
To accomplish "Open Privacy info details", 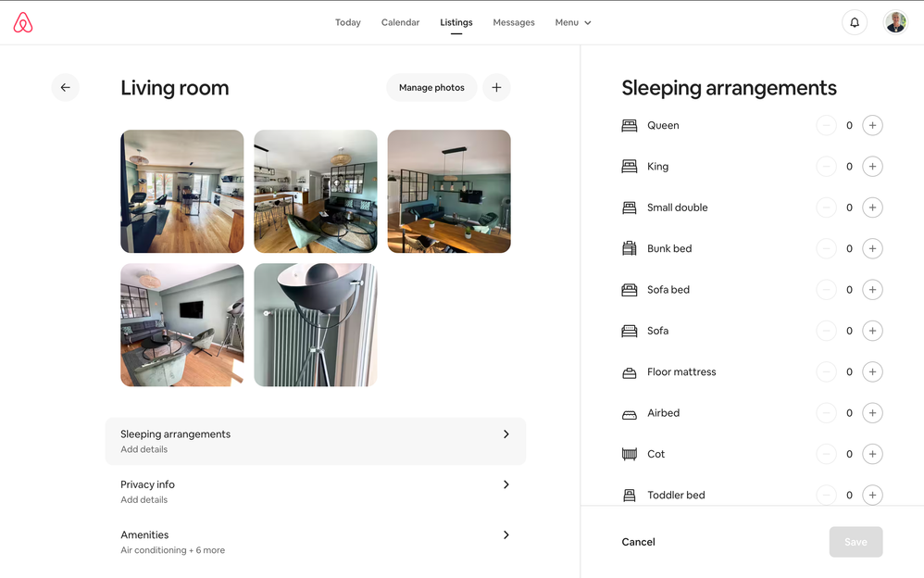I will 315,491.
